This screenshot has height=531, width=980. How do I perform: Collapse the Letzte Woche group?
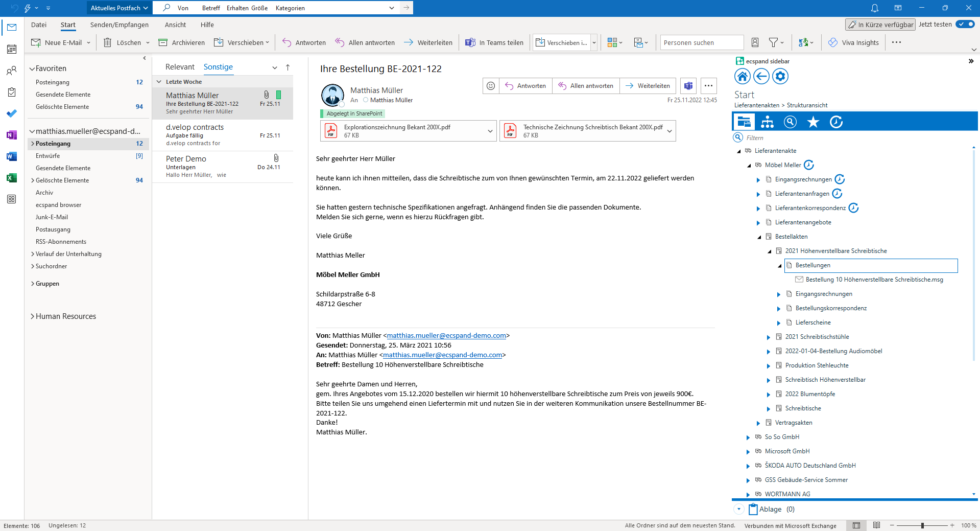[159, 82]
